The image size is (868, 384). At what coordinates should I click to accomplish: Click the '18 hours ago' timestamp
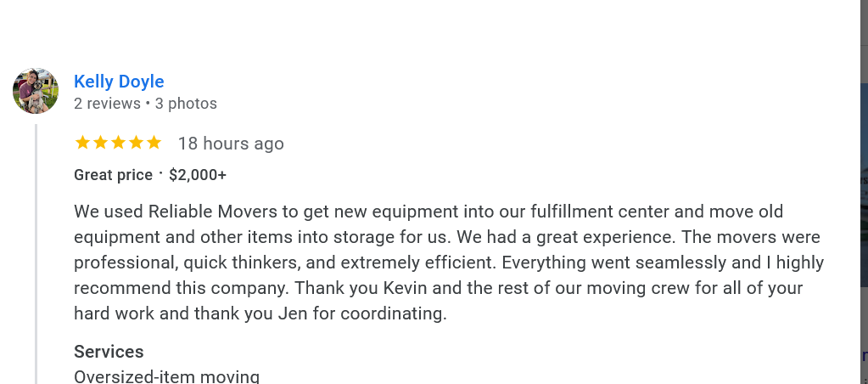coord(231,144)
